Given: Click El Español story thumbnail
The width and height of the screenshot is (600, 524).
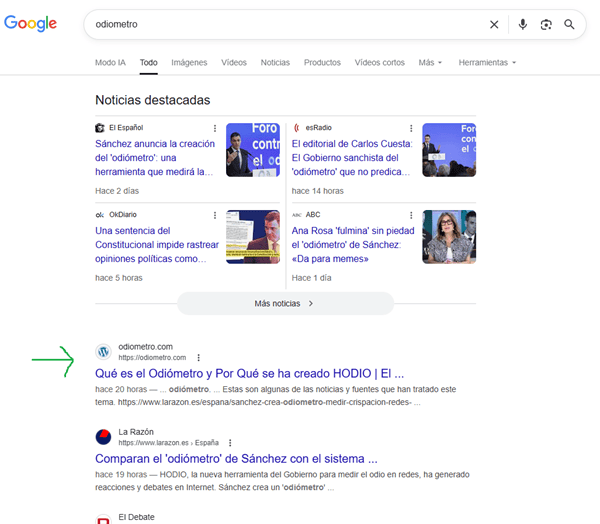Looking at the screenshot, I should (x=253, y=150).
